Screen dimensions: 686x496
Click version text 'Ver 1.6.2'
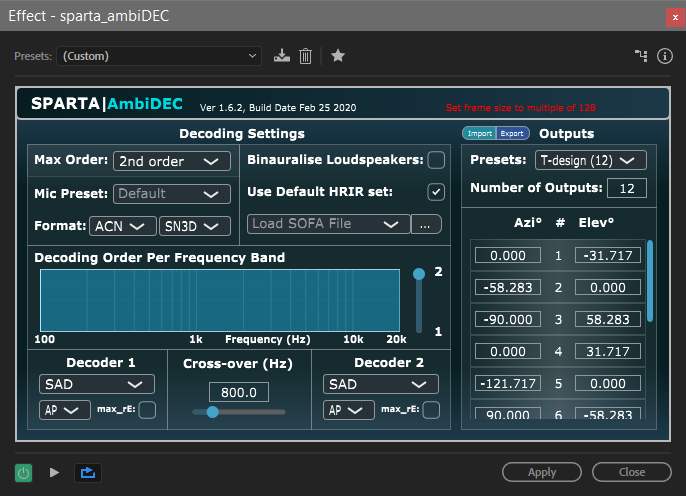221,108
